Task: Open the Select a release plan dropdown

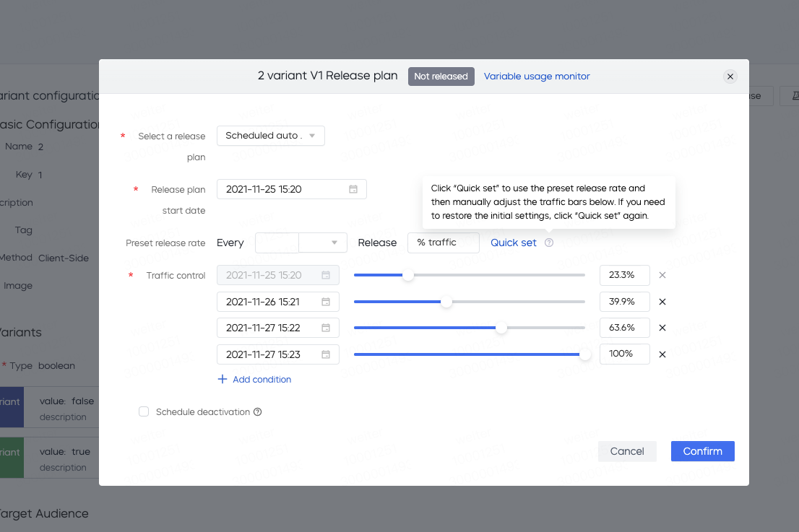Action: point(271,136)
